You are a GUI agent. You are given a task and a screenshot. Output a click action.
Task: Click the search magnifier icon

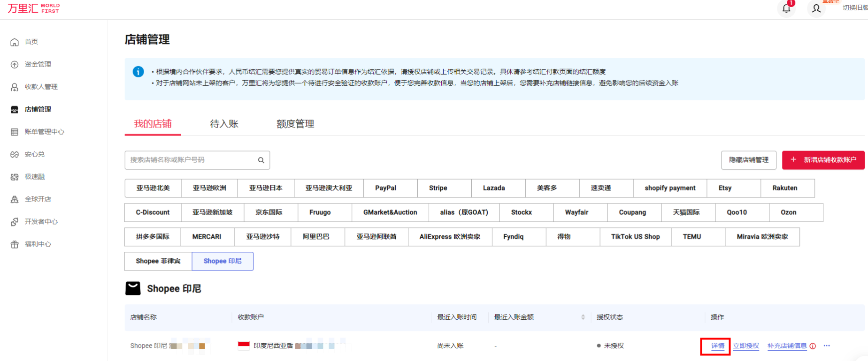(x=261, y=160)
